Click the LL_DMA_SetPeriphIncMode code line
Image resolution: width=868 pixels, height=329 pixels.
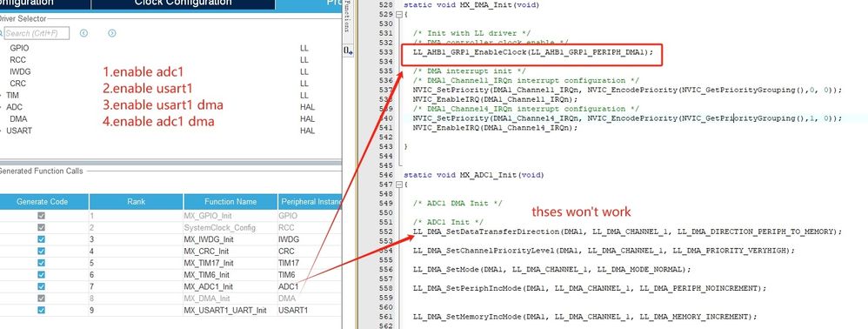coord(590,288)
